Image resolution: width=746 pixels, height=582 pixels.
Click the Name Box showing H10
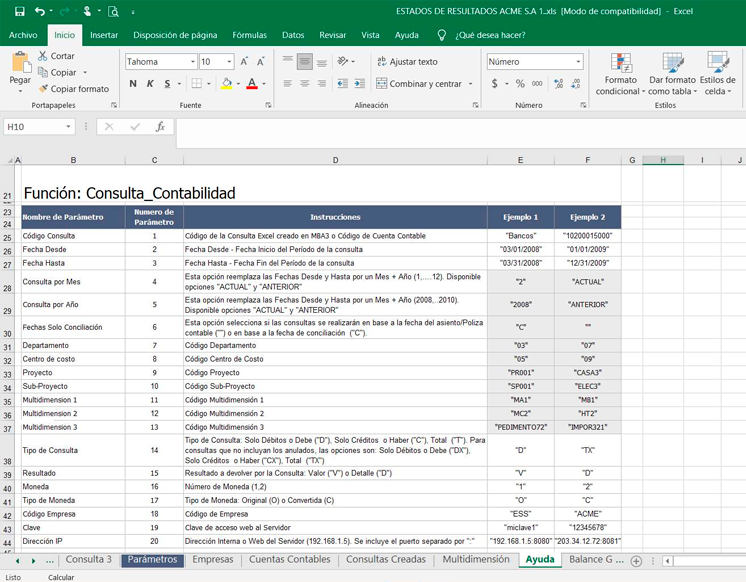coord(33,127)
